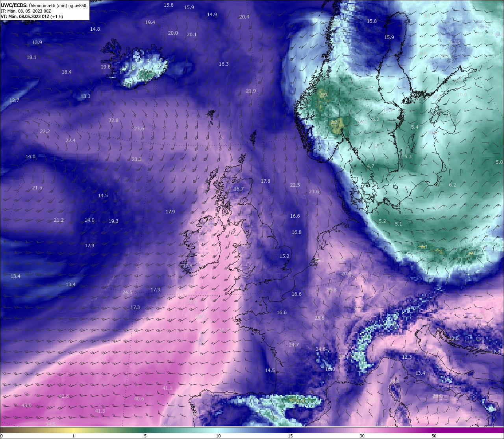Click the 21.2 map value
Image resolution: width=504 pixels, height=439 pixels.
coord(59,220)
